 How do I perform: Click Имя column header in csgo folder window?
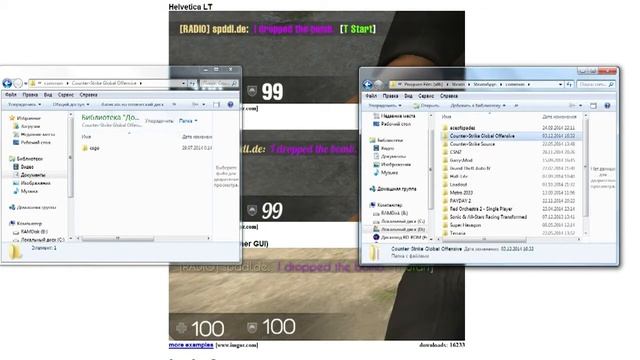pos(86,137)
